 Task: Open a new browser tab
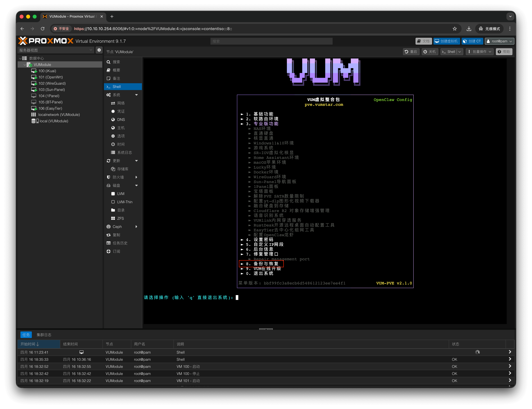click(112, 16)
